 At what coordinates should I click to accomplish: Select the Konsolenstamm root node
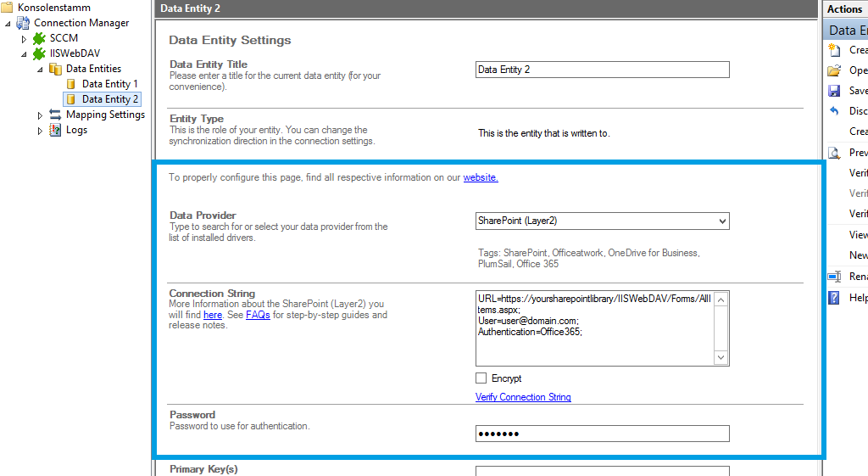tap(53, 8)
